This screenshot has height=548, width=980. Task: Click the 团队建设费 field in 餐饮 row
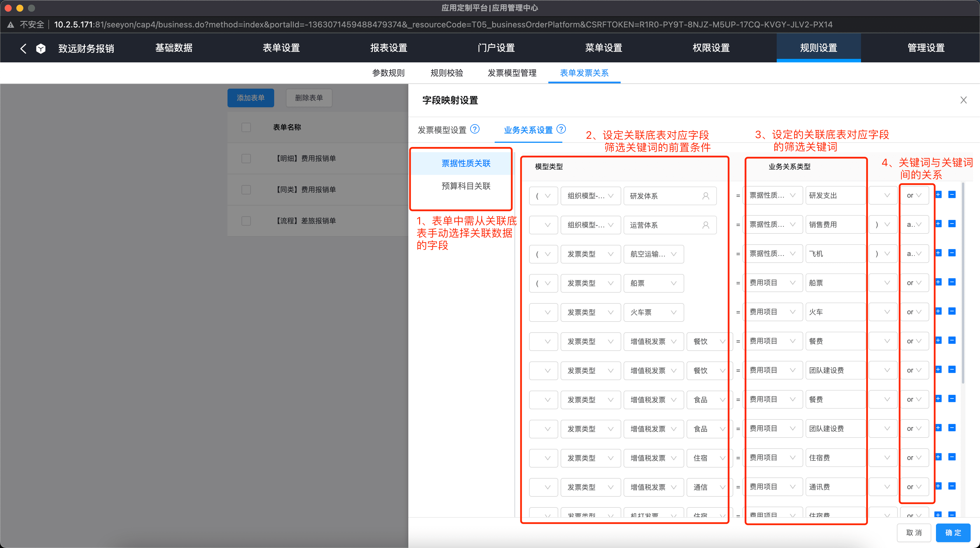click(x=835, y=370)
